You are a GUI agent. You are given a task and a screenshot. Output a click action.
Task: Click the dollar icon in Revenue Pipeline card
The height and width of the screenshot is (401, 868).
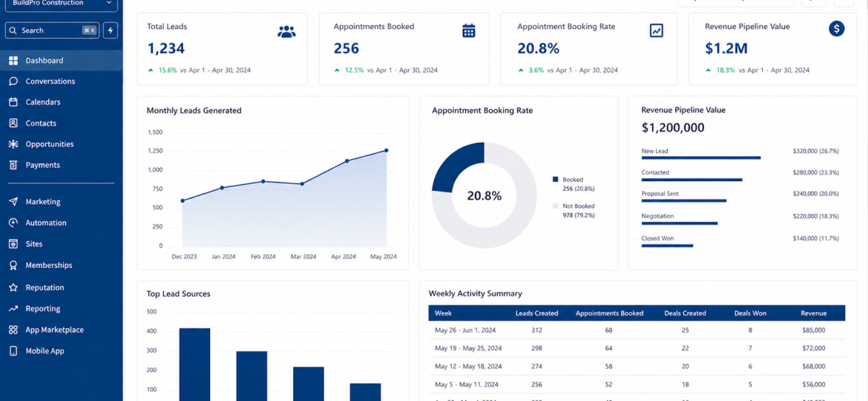pos(836,29)
